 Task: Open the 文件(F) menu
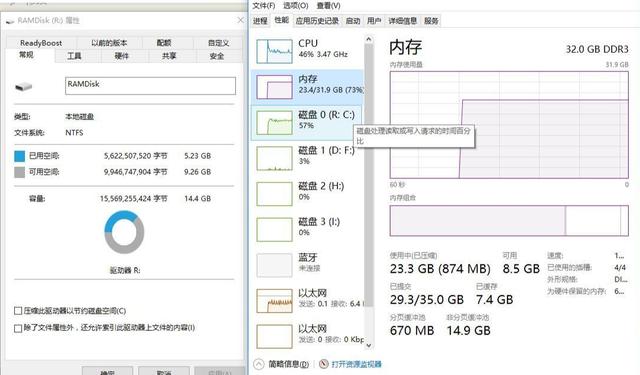(x=264, y=6)
